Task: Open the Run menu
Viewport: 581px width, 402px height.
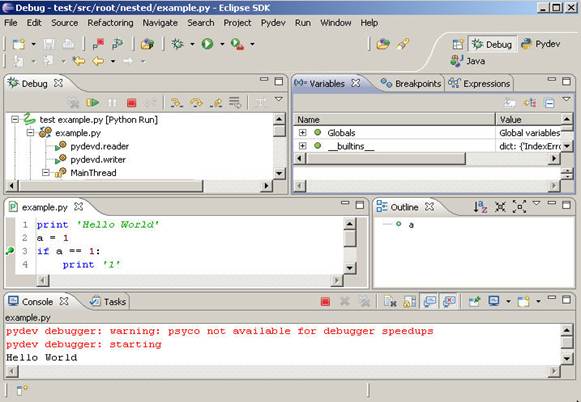Action: [x=303, y=23]
